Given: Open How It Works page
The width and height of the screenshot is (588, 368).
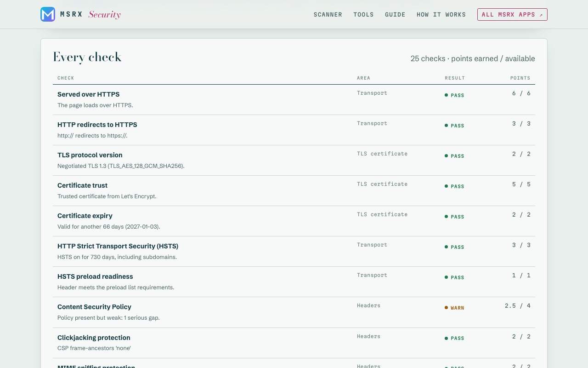Looking at the screenshot, I should tap(441, 15).
